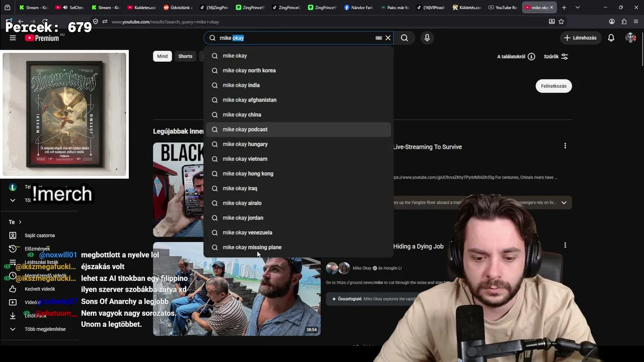The image size is (644, 362).
Task: Open the YouTube hamburger guide menu
Action: point(13,38)
